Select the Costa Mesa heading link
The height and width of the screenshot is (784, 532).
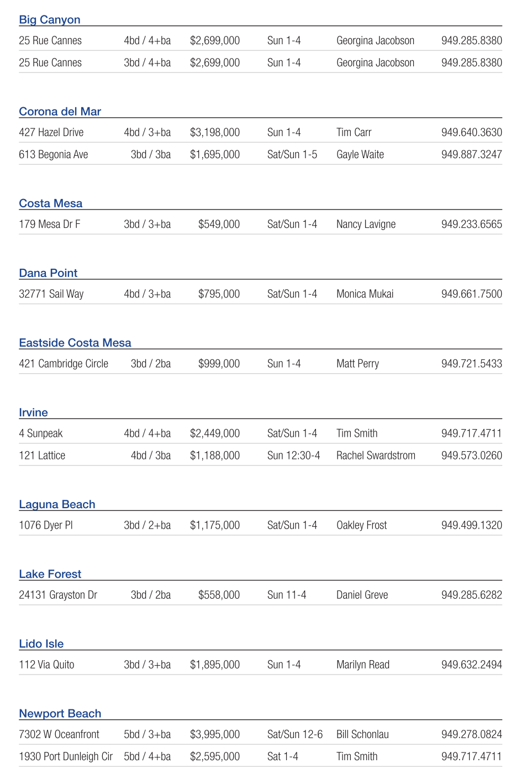tap(50, 203)
